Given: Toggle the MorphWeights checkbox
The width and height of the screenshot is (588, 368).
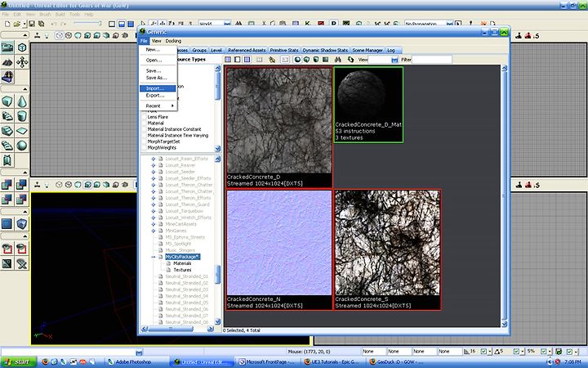Looking at the screenshot, I should point(144,147).
